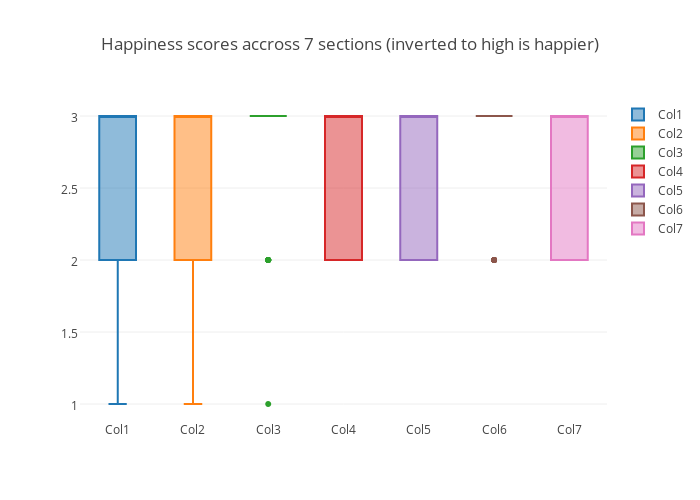Click the red Col4 box
Image resolution: width=700 pixels, height=500 pixels.
(x=343, y=188)
